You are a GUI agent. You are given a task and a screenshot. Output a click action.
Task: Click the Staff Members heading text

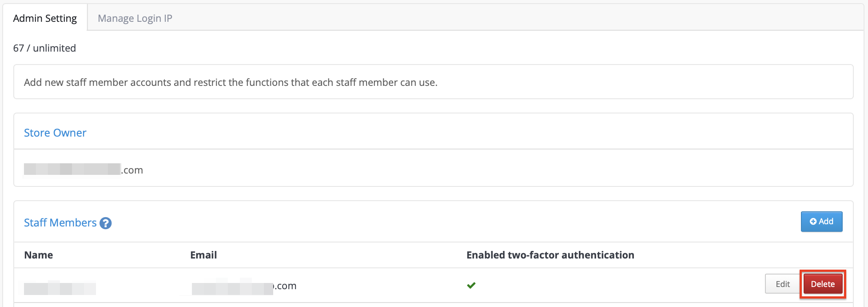pos(60,222)
